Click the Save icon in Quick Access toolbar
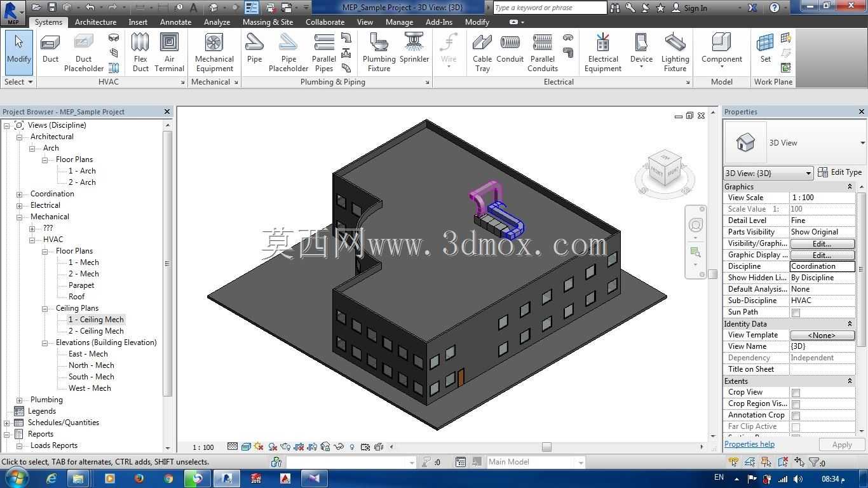This screenshot has height=488, width=868. point(52,8)
